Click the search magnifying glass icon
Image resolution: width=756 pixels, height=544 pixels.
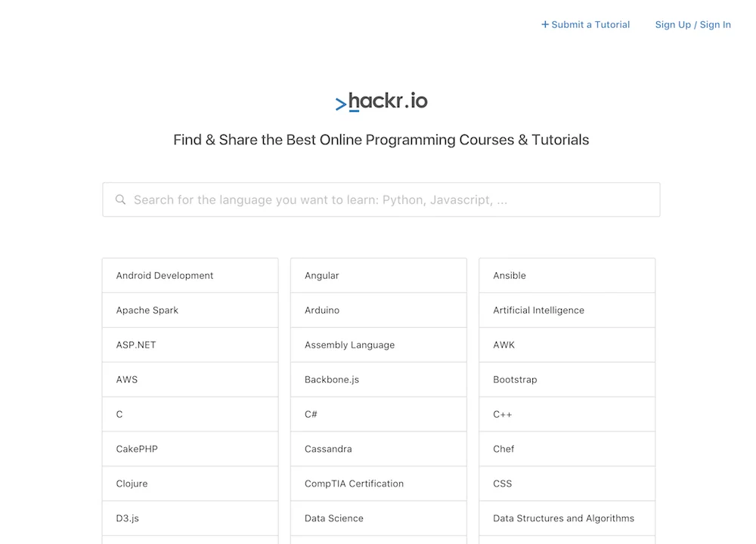tap(121, 199)
